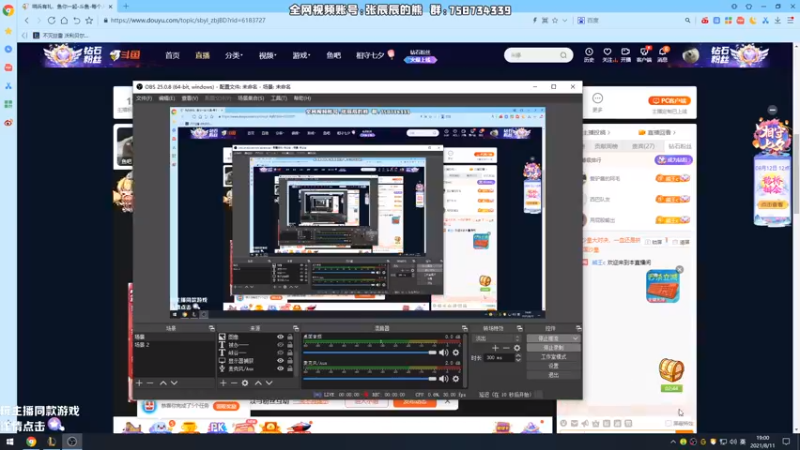Undock the Controls panel
The image size is (800, 450).
pyautogui.click(x=578, y=328)
